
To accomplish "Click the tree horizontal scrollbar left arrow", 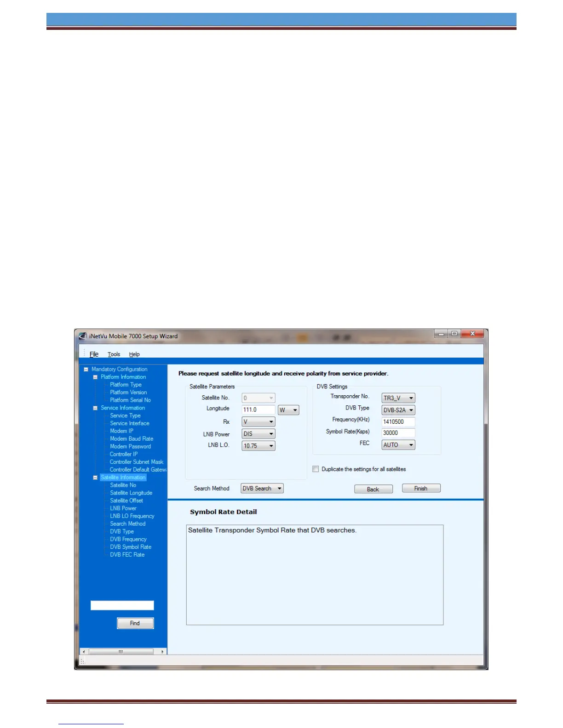I will click(84, 652).
